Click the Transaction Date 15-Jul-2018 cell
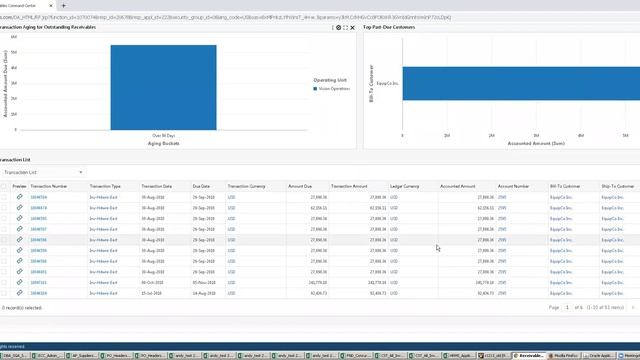This screenshot has height=360, width=640. [x=151, y=293]
